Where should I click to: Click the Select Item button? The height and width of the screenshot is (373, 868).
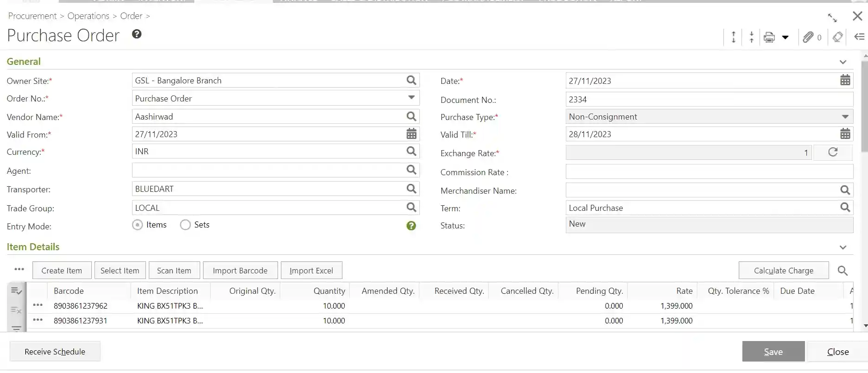[x=120, y=271]
